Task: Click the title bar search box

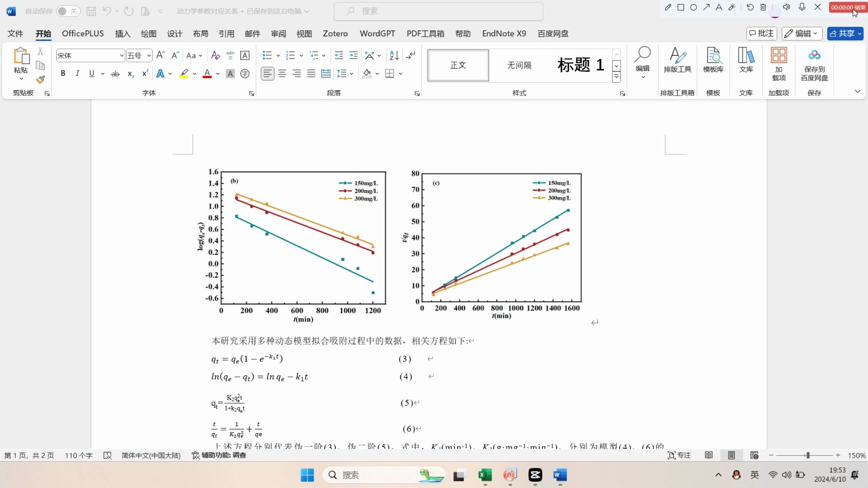Action: point(438,11)
